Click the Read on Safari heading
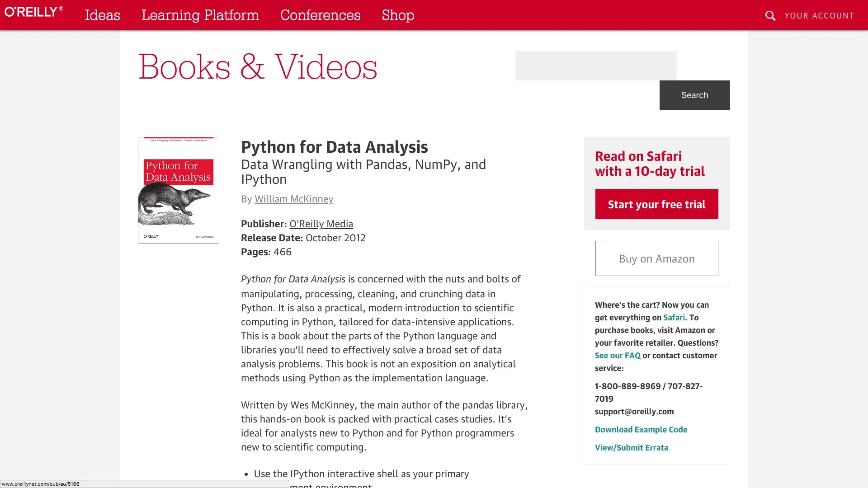The height and width of the screenshot is (488, 868). [650, 164]
